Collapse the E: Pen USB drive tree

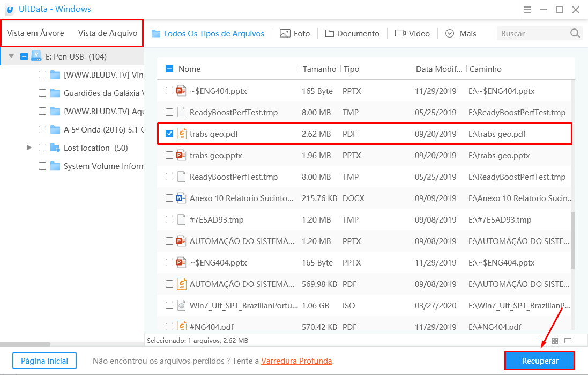11,56
